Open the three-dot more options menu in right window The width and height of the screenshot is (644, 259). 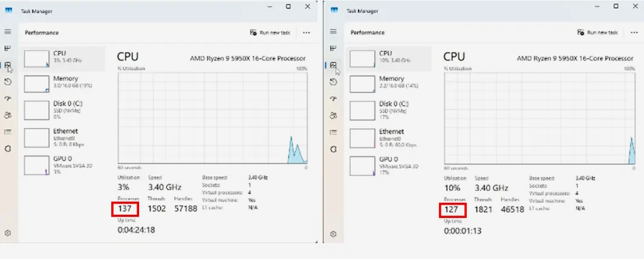[x=634, y=33]
